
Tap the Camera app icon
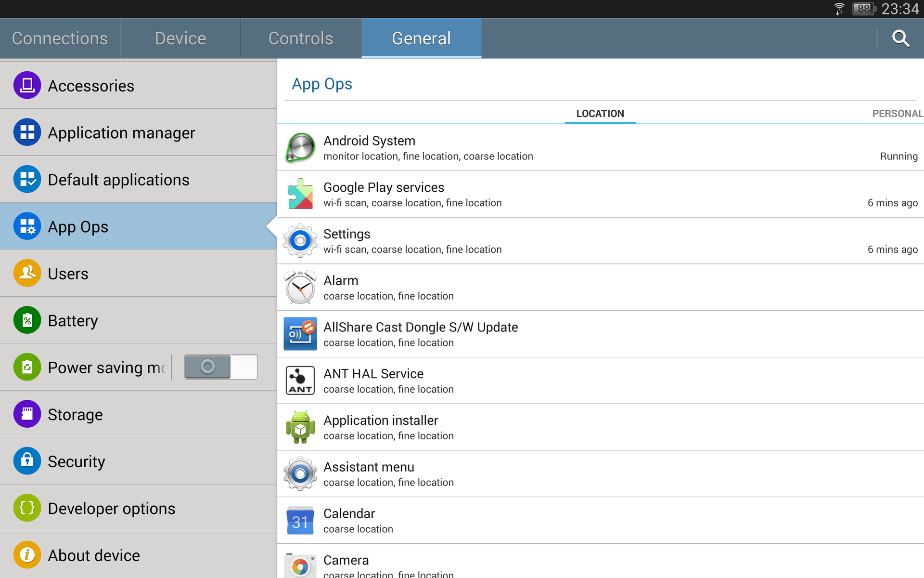point(300,565)
